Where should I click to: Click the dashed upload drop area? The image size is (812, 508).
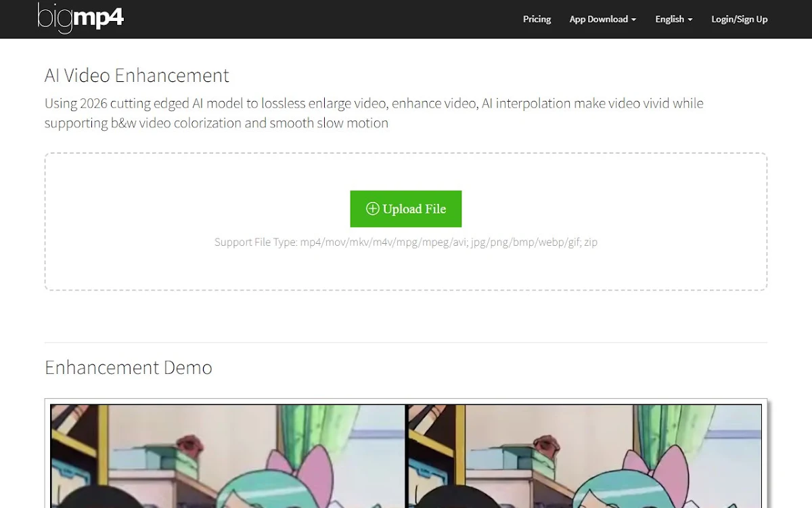pos(406,222)
